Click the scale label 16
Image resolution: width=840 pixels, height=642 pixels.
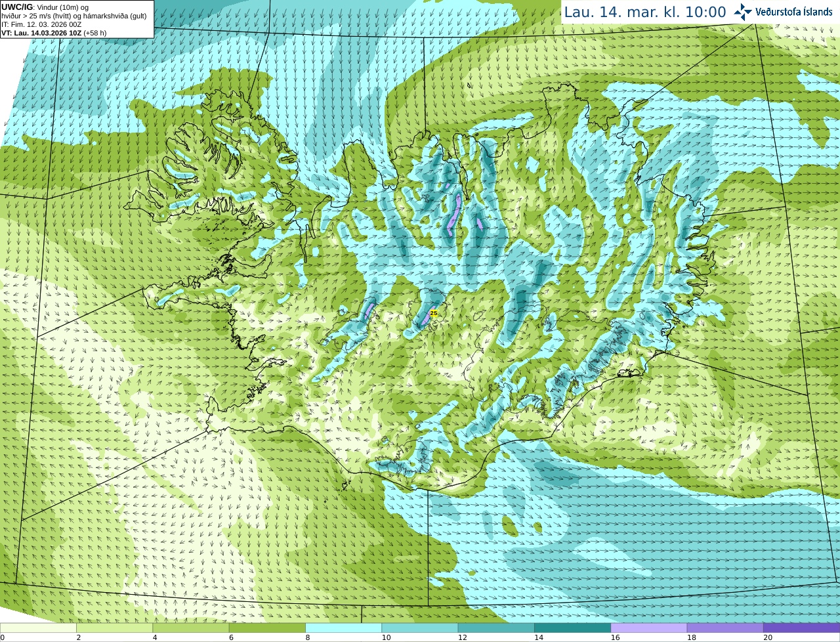615,637
